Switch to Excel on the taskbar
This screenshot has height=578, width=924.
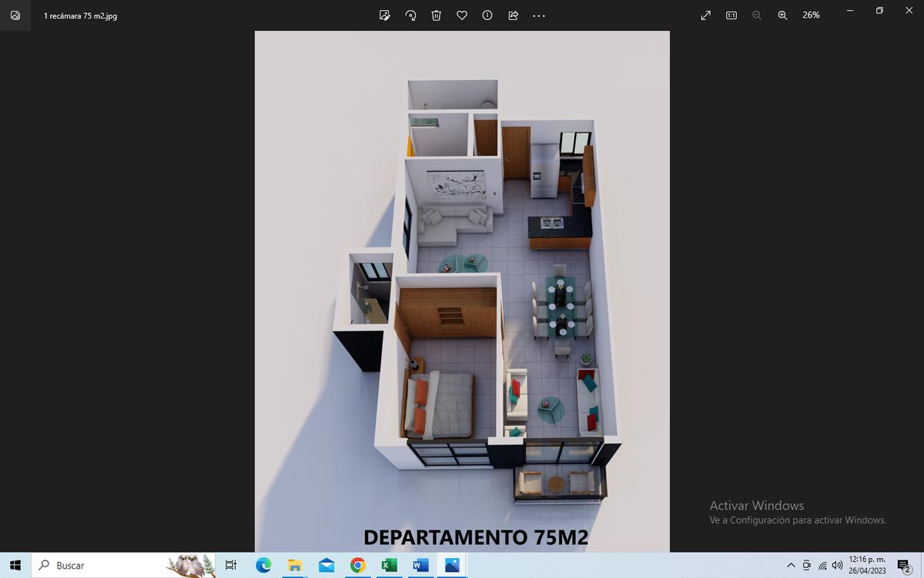tap(389, 566)
